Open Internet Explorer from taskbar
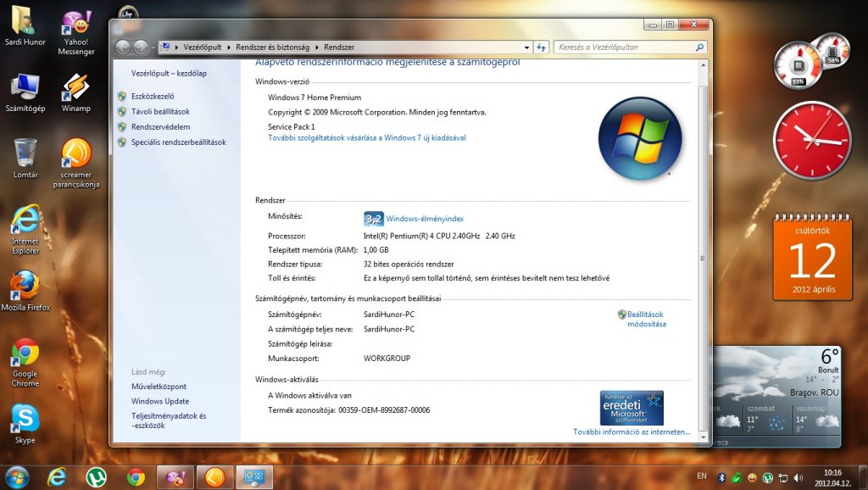This screenshot has height=490, width=868. point(57,477)
